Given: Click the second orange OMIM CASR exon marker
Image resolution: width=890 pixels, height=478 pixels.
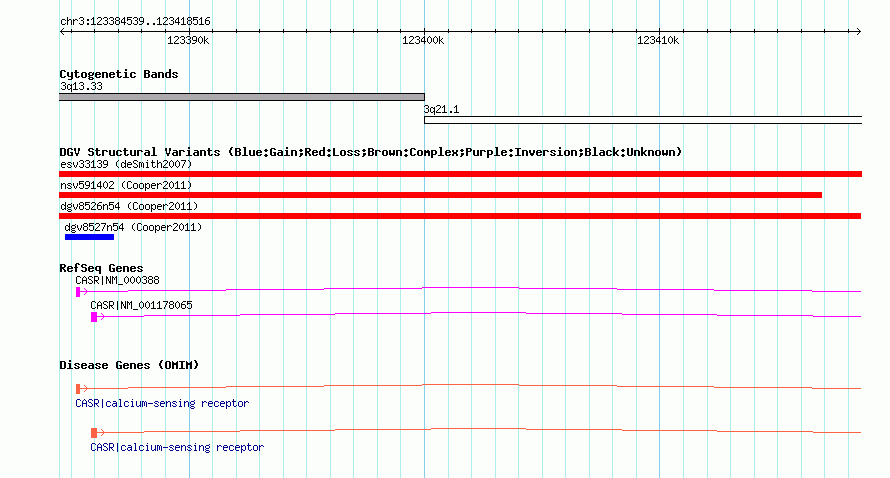Looking at the screenshot, I should pyautogui.click(x=94, y=433).
